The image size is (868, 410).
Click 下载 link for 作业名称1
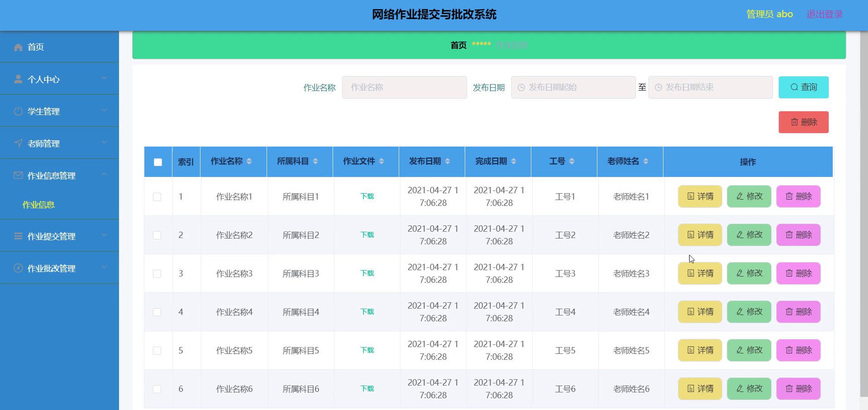tap(367, 196)
